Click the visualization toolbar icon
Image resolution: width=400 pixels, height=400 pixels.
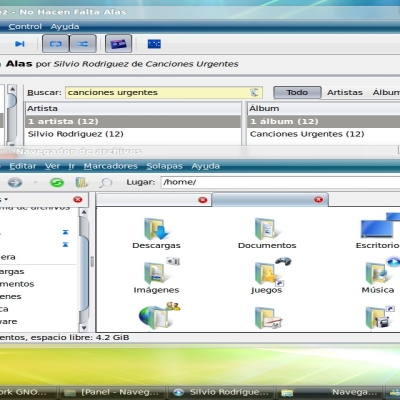(x=154, y=44)
